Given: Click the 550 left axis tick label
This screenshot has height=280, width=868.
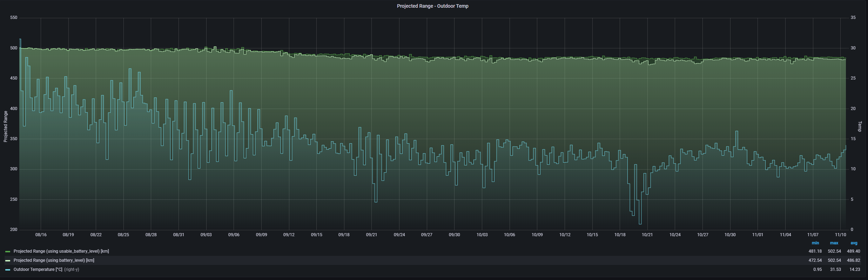Looking at the screenshot, I should (14, 18).
